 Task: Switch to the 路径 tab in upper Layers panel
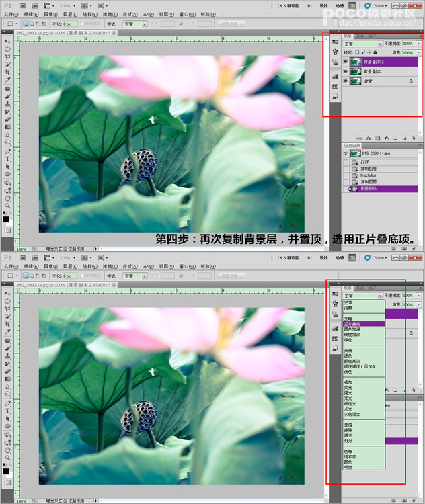[x=372, y=36]
